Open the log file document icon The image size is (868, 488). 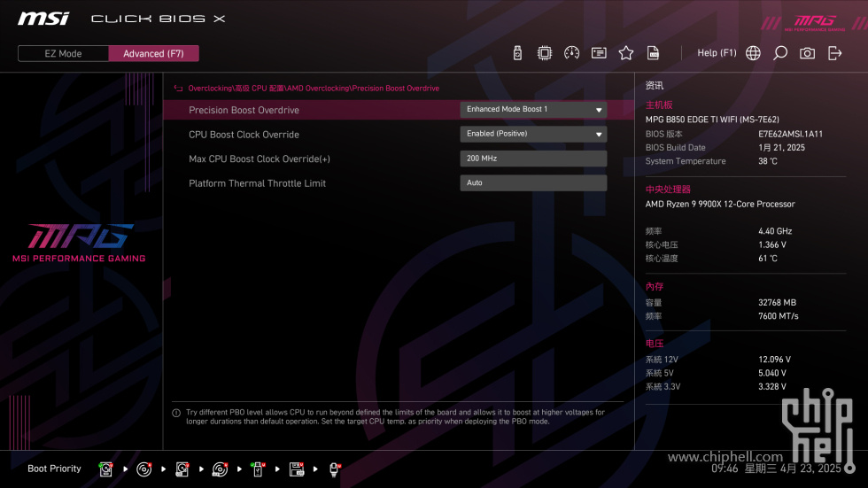(654, 53)
